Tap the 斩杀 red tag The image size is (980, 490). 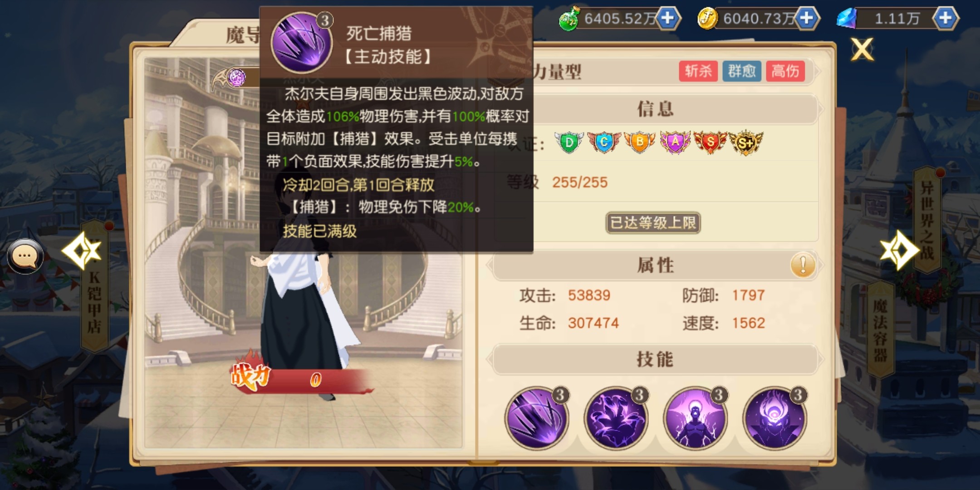click(x=698, y=71)
